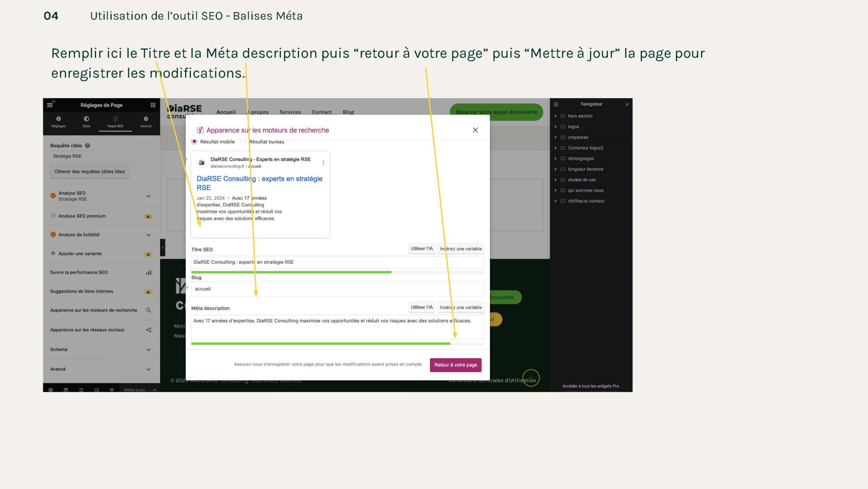The height and width of the screenshot is (489, 868).
Task: Open save options arrow beside Mettre à jour
Action: 155,390
